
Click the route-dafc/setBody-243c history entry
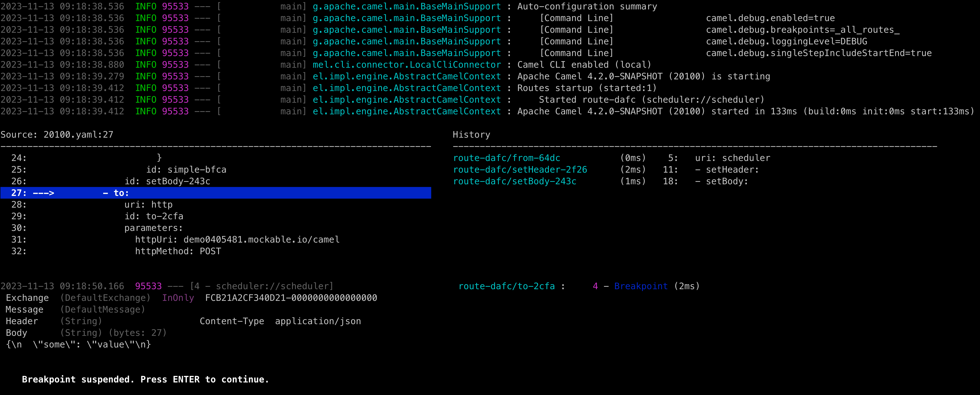click(x=514, y=181)
